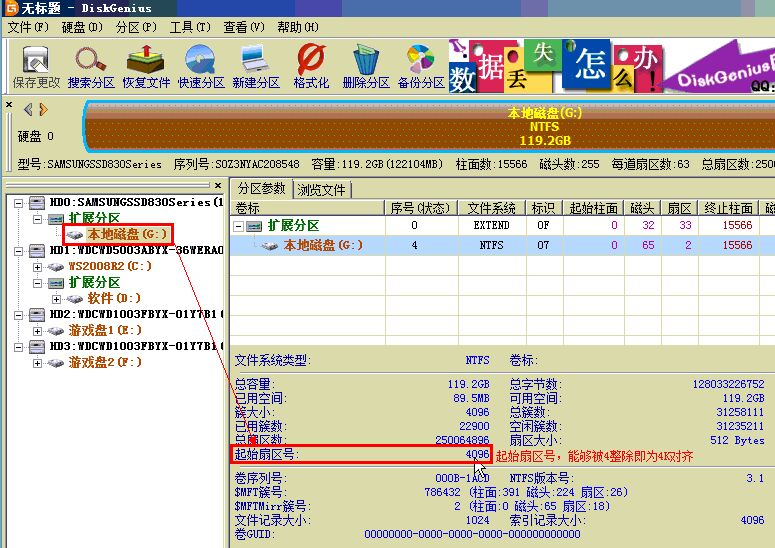This screenshot has width=775, height=548.
Task: Launch 快速分区 quick partition
Action: pos(201,66)
